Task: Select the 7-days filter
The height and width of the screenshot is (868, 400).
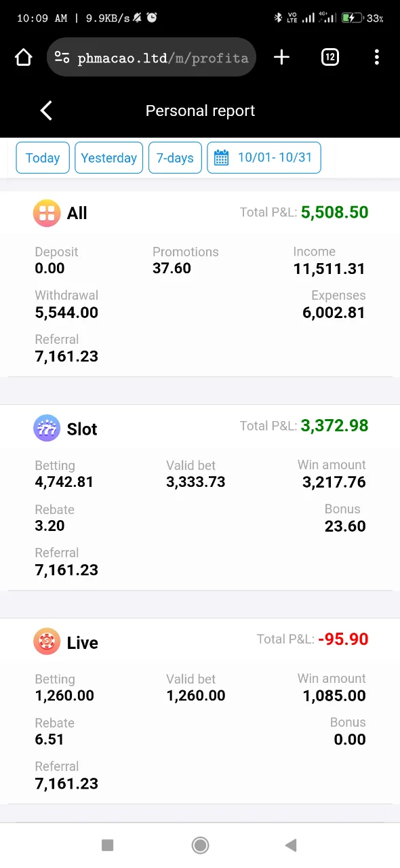Action: 175,158
